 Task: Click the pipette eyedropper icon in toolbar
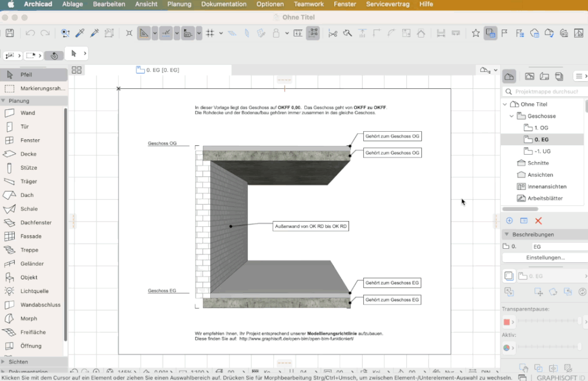pyautogui.click(x=79, y=34)
